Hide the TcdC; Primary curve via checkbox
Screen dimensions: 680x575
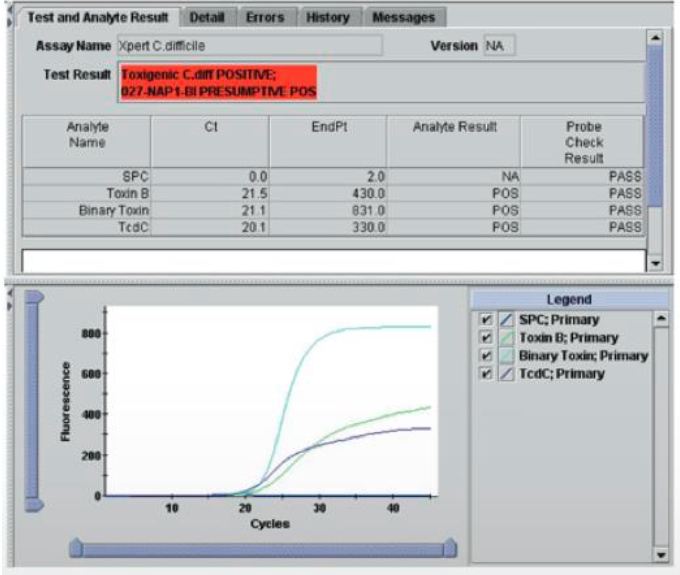tap(486, 374)
